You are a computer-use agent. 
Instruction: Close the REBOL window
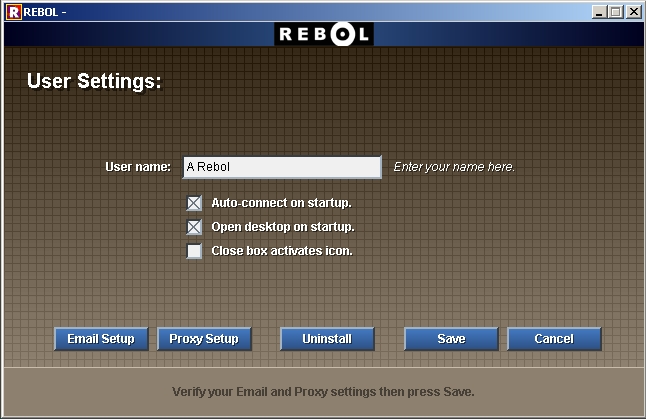pyautogui.click(x=634, y=12)
